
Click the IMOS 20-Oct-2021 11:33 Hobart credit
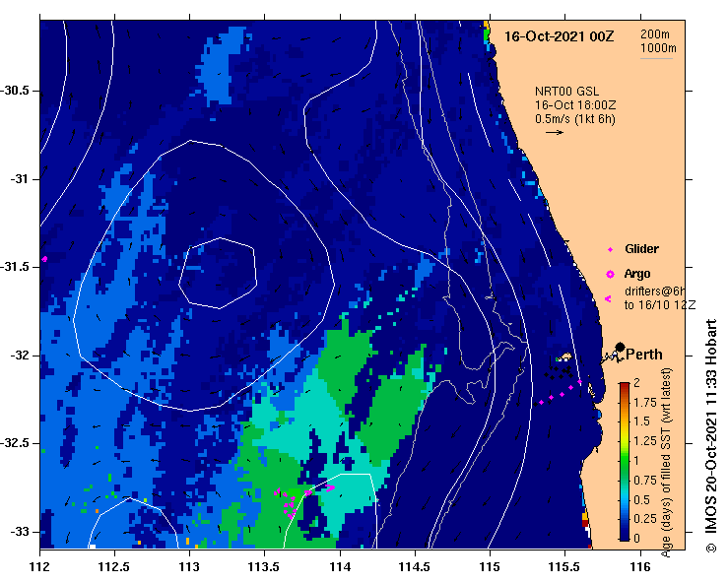coord(711,424)
